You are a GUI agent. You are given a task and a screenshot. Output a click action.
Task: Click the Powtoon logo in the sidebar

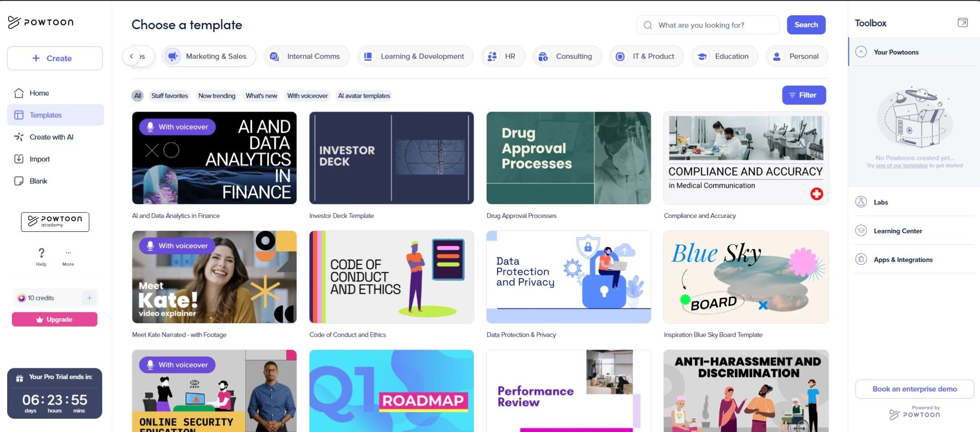41,22
